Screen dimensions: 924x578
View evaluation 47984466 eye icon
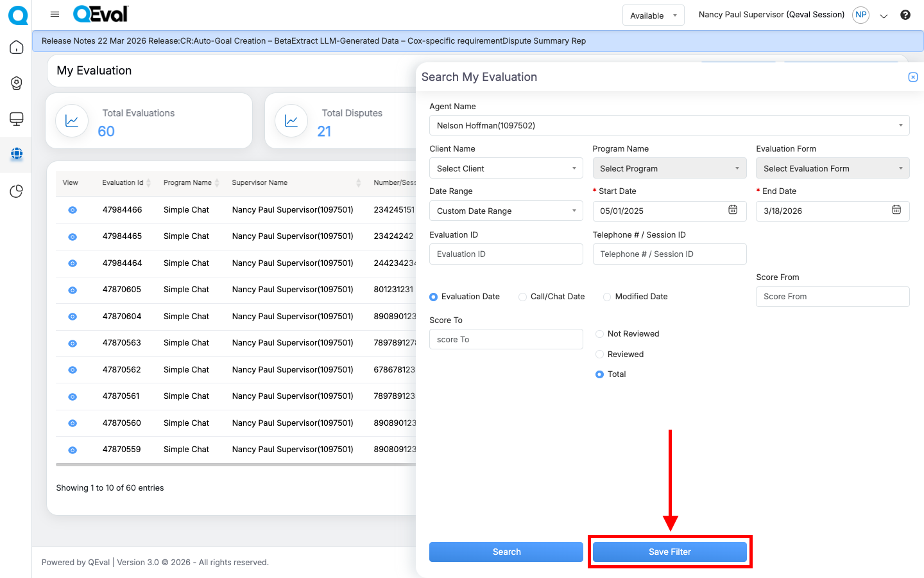(x=73, y=210)
